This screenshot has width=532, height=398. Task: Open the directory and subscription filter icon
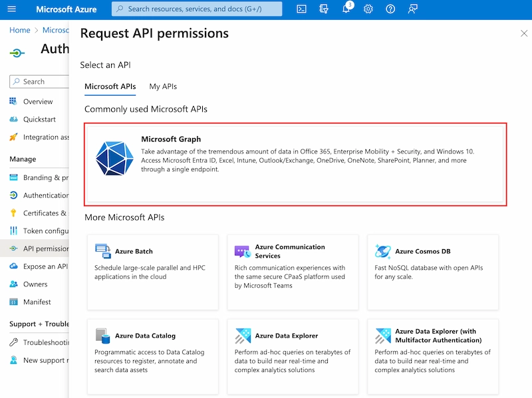click(324, 9)
